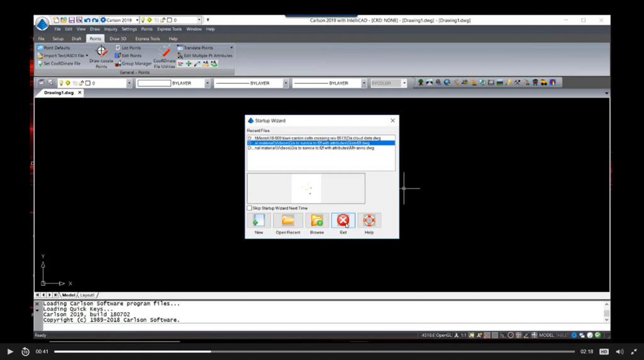Check Skip Startup Wizard Next Time
This screenshot has height=360, width=644.
pos(249,208)
